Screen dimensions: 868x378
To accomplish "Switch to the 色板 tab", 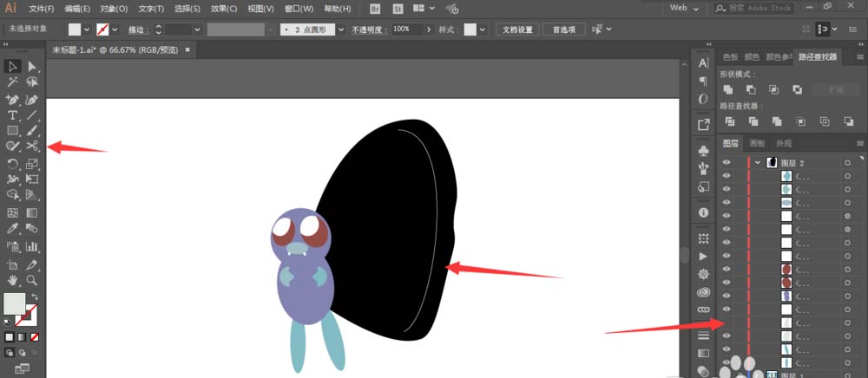I will (731, 57).
